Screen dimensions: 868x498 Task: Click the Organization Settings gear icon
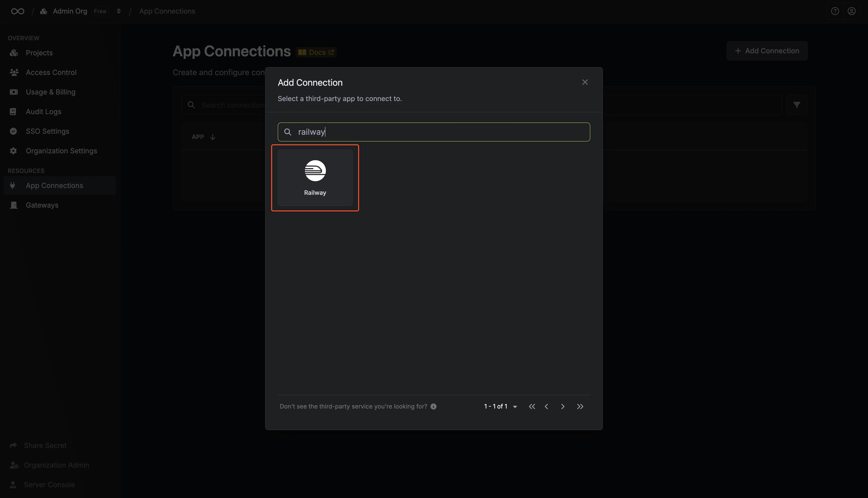point(13,151)
